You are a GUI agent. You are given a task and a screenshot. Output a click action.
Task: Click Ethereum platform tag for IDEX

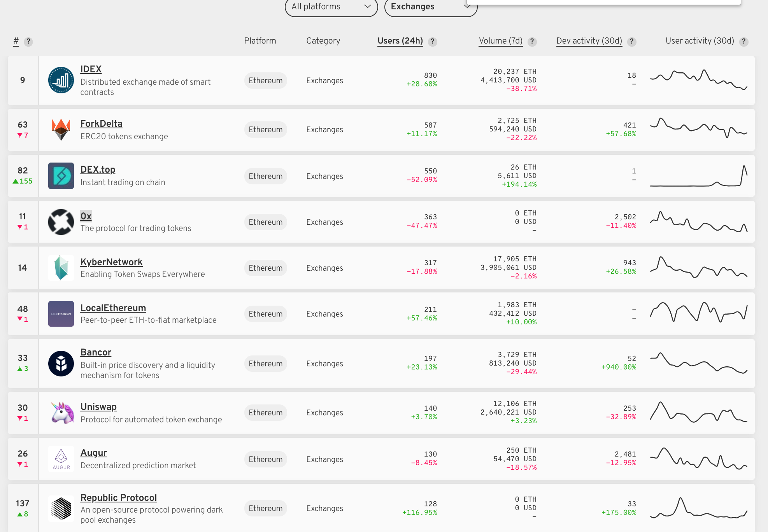[x=266, y=80]
